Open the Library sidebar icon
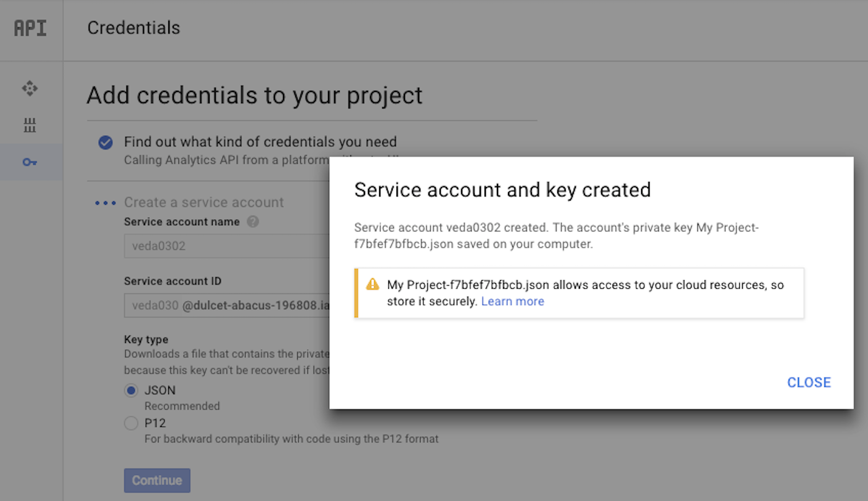 pos(30,125)
